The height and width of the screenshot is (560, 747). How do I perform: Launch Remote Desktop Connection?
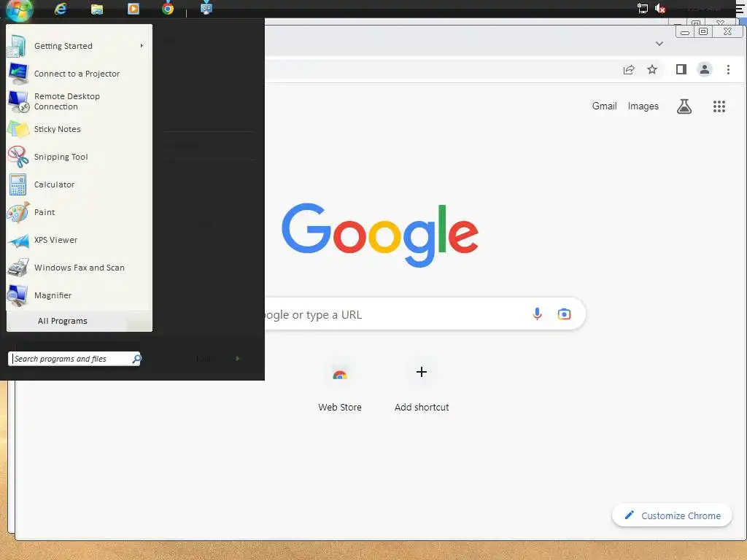(x=79, y=101)
